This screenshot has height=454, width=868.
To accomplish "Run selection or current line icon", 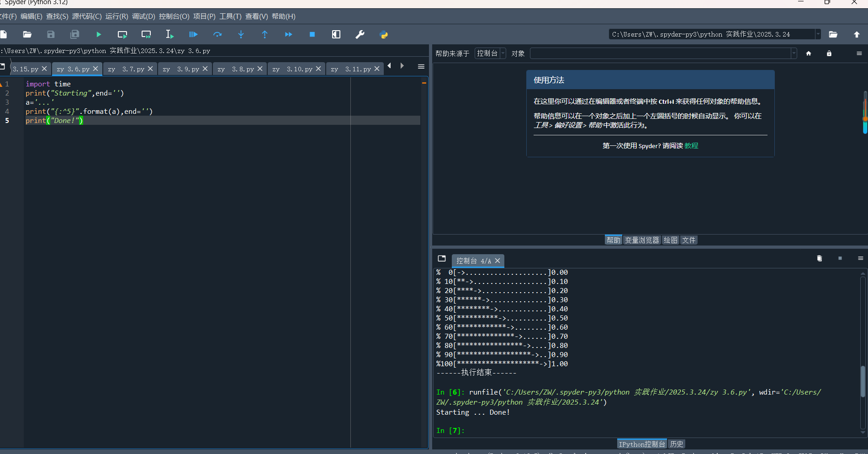I will point(169,34).
